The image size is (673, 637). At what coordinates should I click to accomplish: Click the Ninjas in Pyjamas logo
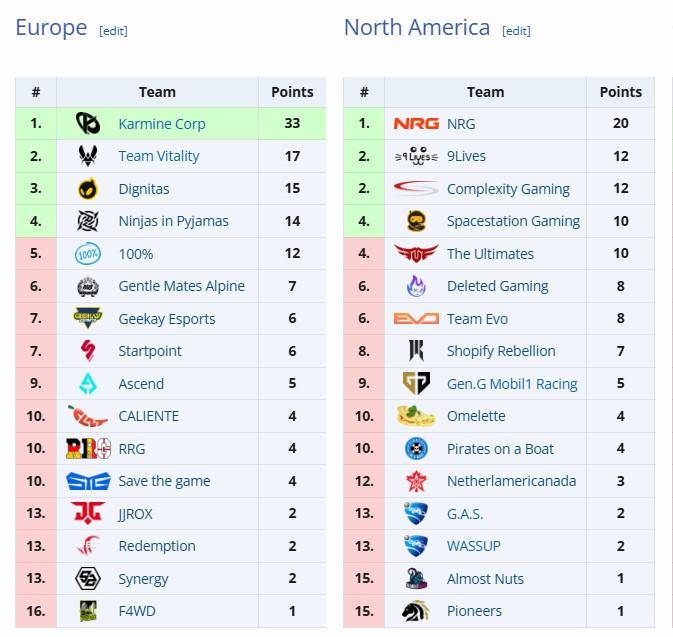click(88, 221)
